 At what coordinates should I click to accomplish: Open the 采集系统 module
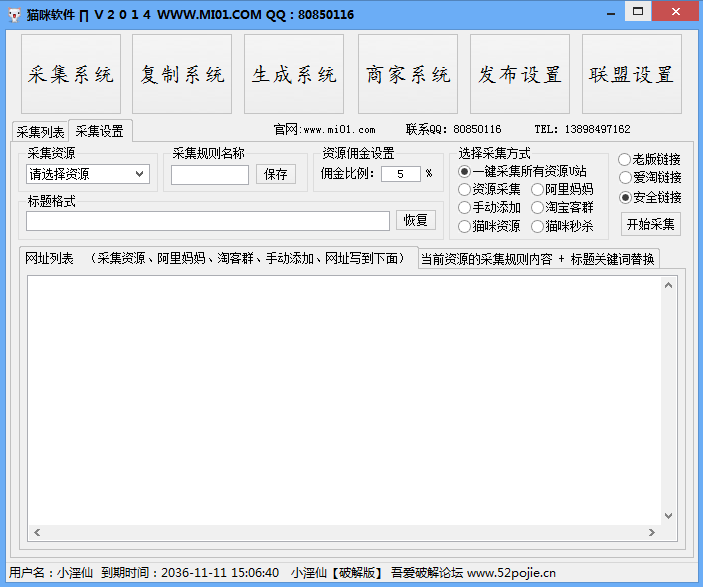(x=71, y=75)
